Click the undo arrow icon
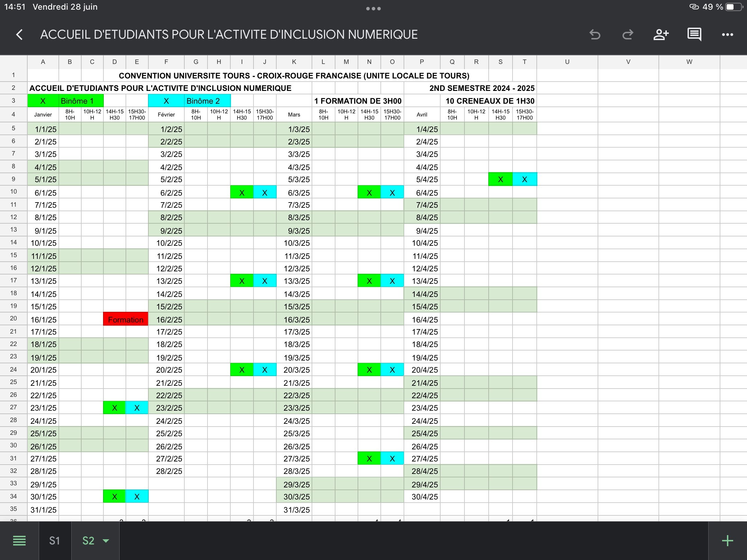The width and height of the screenshot is (747, 560). [x=595, y=35]
